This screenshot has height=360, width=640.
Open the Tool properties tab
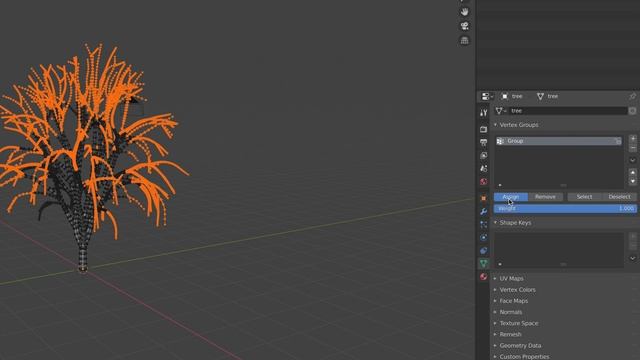(483, 113)
